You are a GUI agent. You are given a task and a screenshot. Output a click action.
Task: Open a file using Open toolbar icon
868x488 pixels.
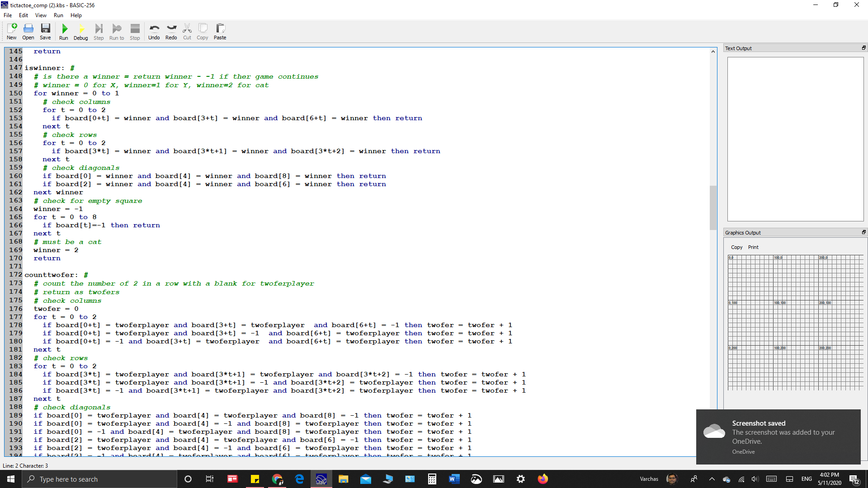[28, 32]
